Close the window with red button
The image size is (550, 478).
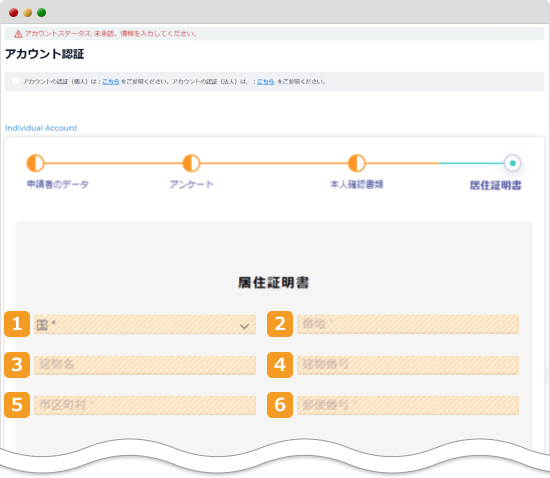pos(14,13)
